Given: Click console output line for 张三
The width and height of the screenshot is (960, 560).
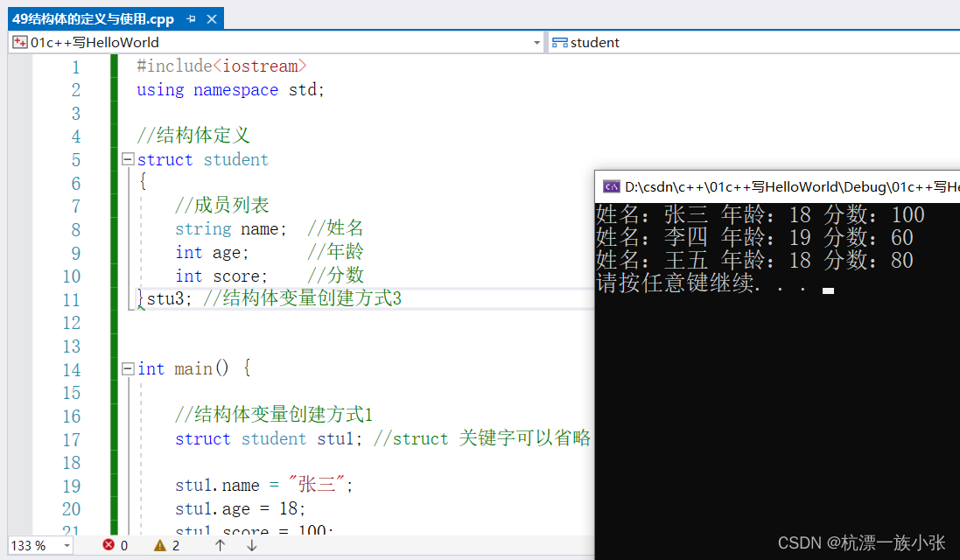Looking at the screenshot, I should 760,215.
